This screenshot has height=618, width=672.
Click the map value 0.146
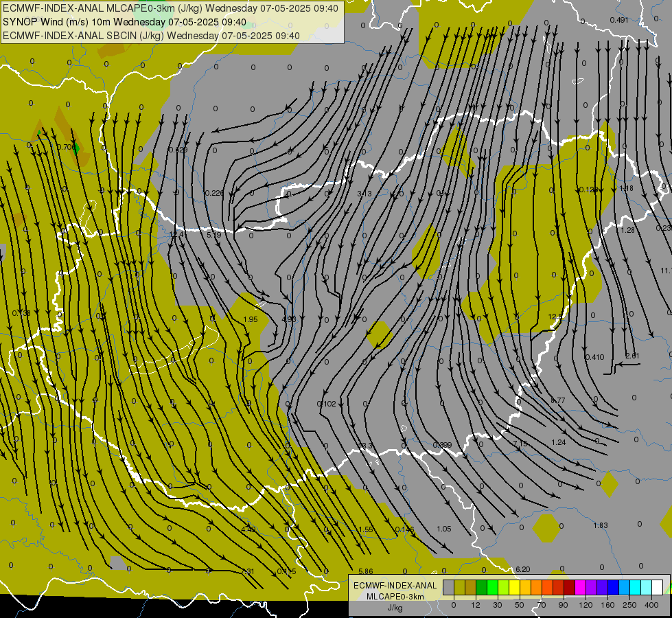coord(404,529)
